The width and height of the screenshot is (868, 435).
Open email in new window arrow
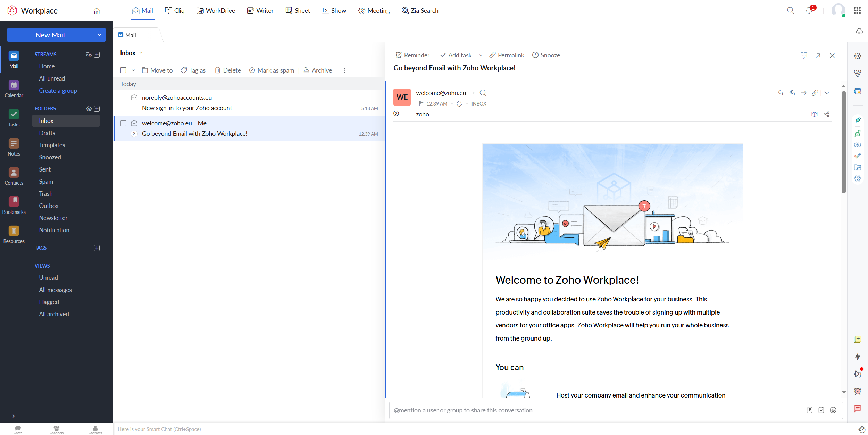(x=818, y=56)
